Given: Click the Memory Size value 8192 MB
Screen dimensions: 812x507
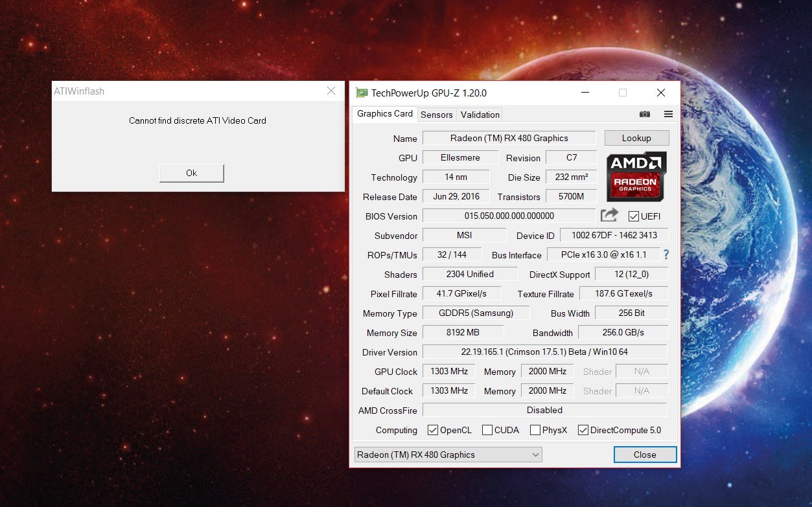Looking at the screenshot, I should click(463, 332).
